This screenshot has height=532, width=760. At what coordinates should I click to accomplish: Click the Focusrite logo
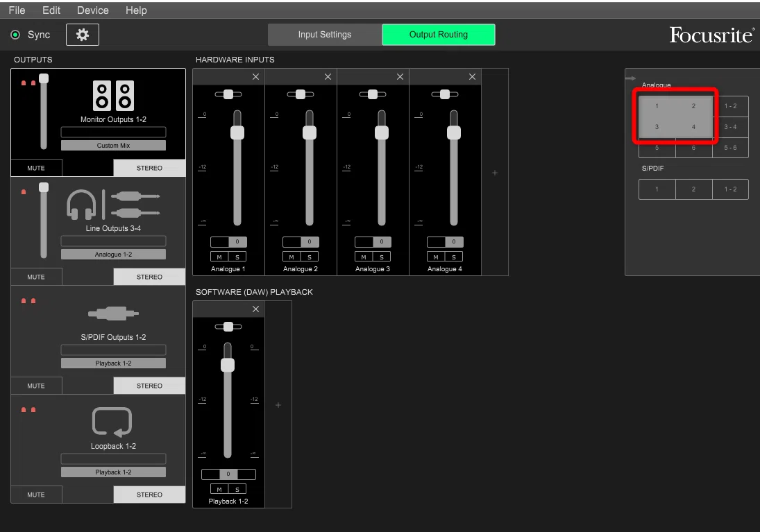(711, 35)
